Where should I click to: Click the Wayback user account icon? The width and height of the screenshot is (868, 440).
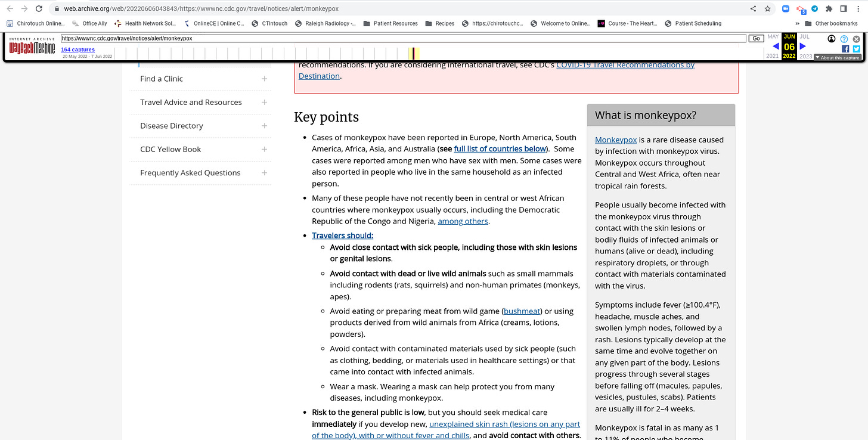point(832,39)
